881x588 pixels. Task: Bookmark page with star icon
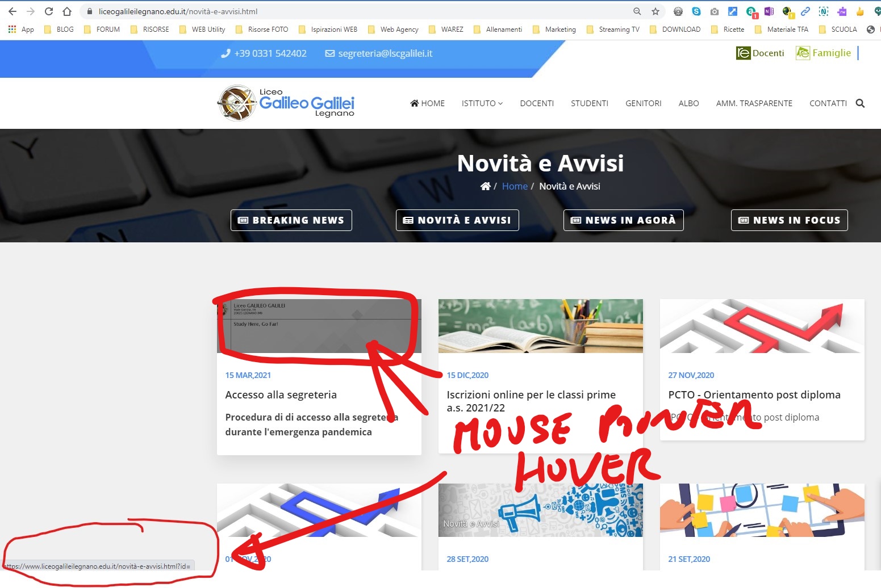coord(655,11)
